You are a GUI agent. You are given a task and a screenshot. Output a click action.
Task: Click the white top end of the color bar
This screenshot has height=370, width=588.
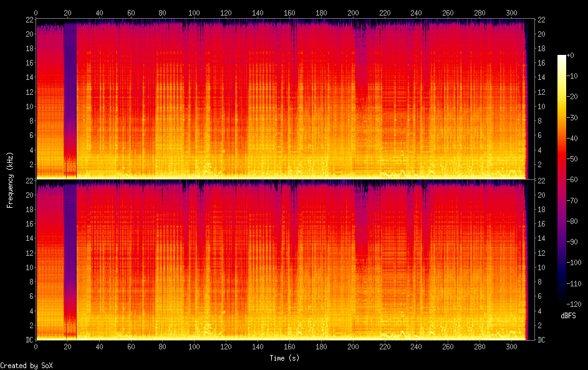tap(562, 57)
